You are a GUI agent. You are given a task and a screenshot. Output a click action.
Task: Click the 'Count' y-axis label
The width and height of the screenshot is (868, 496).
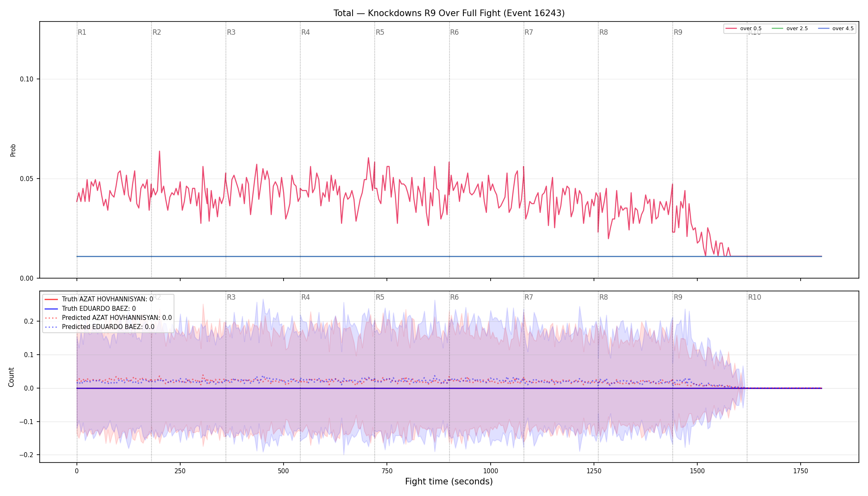[x=11, y=377]
